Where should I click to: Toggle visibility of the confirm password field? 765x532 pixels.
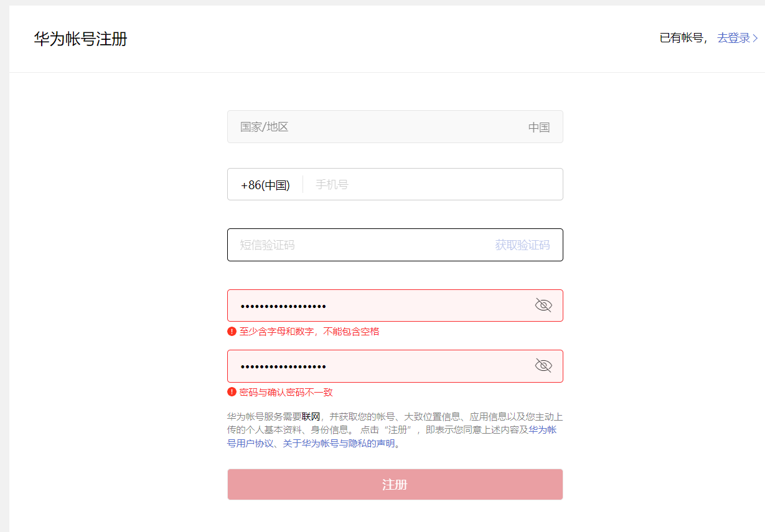543,365
